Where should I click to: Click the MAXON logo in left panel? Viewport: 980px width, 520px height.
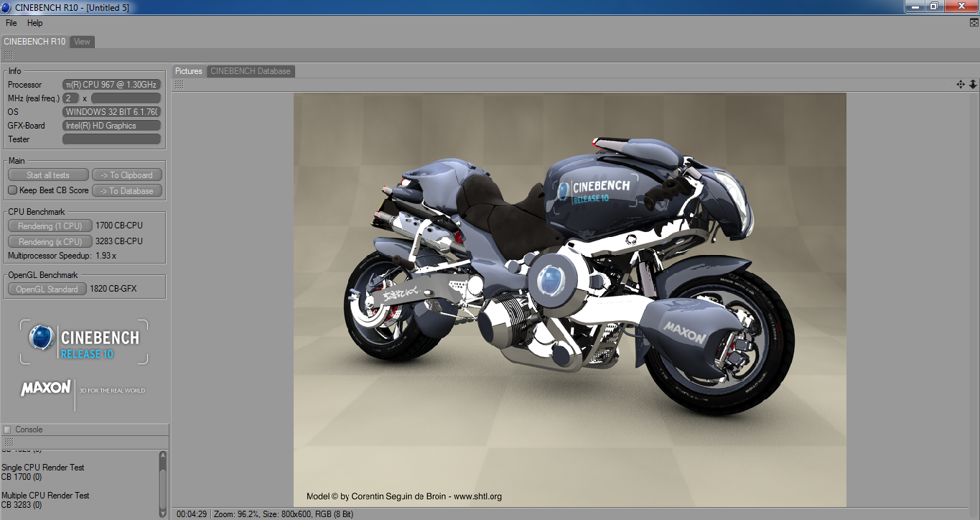coord(46,389)
